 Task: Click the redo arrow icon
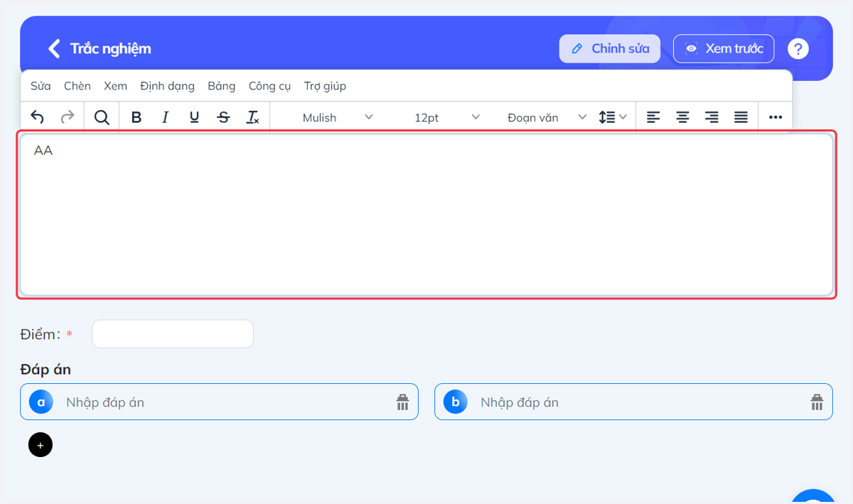click(68, 117)
